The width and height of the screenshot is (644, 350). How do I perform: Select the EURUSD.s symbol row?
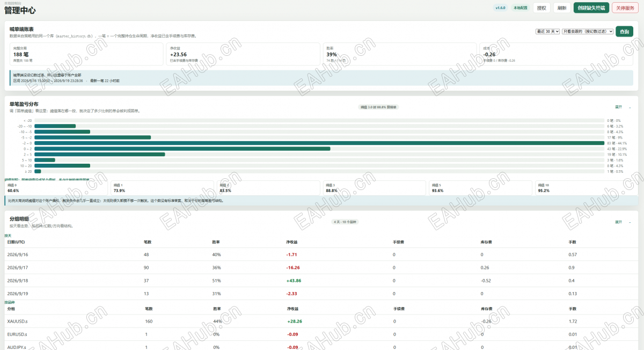[322, 334]
